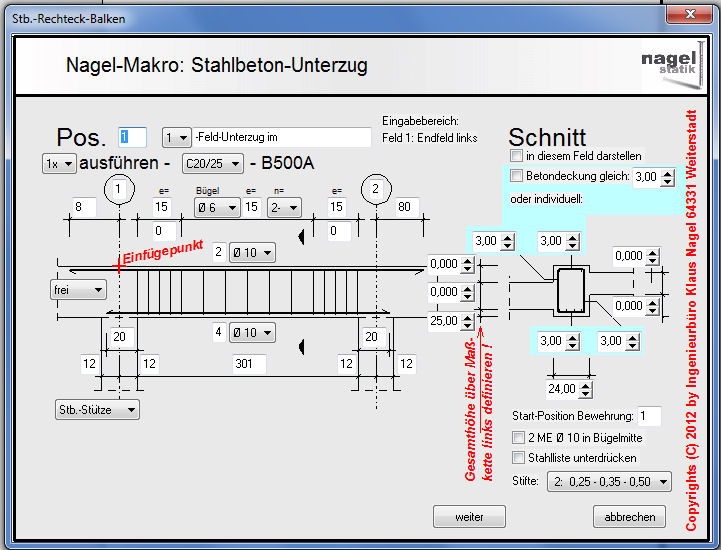This screenshot has height=550, width=721.
Task: Enable '2 ME Ø 10 in Bügelmitte'
Action: click(x=518, y=437)
